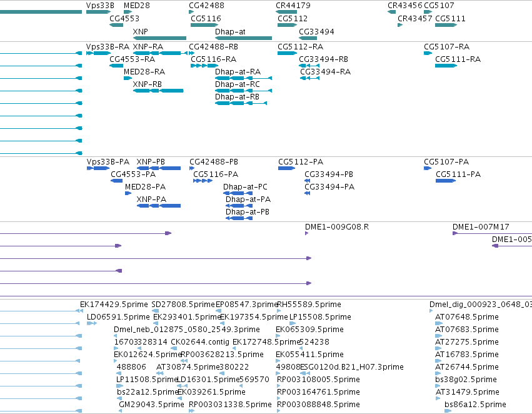Click the GM29043.5prime EST label
The height and width of the screenshot is (414, 532).
(151, 405)
